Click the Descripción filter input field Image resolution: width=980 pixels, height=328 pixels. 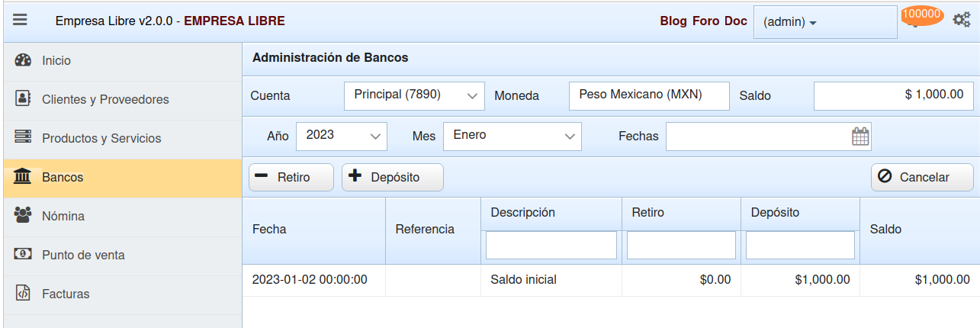551,245
